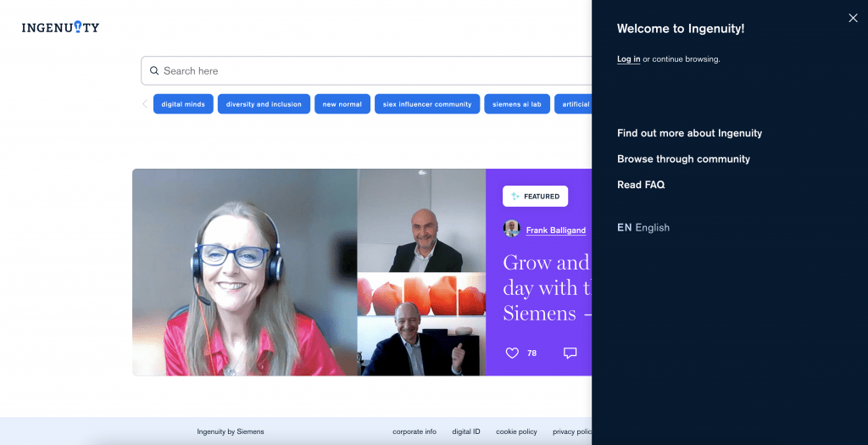Viewport: 868px width, 445px height.
Task: Select the siemens ai lab tag
Action: [x=517, y=104]
